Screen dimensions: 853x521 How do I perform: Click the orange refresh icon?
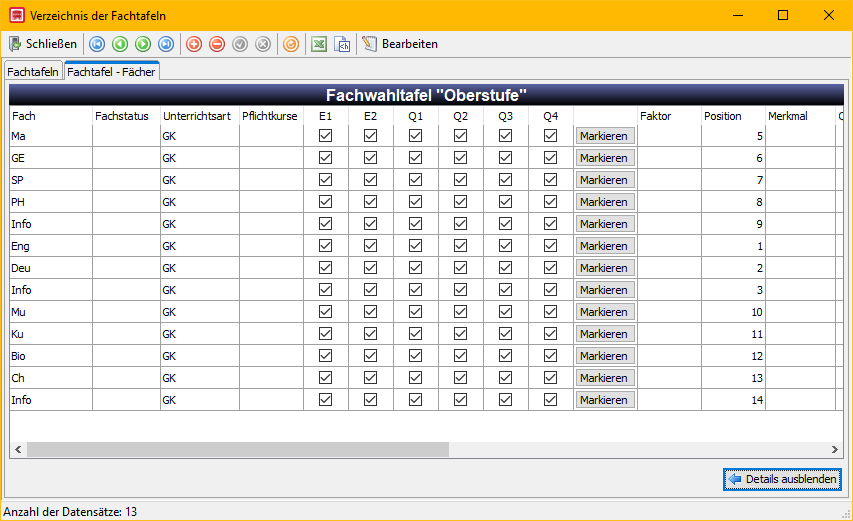(291, 44)
